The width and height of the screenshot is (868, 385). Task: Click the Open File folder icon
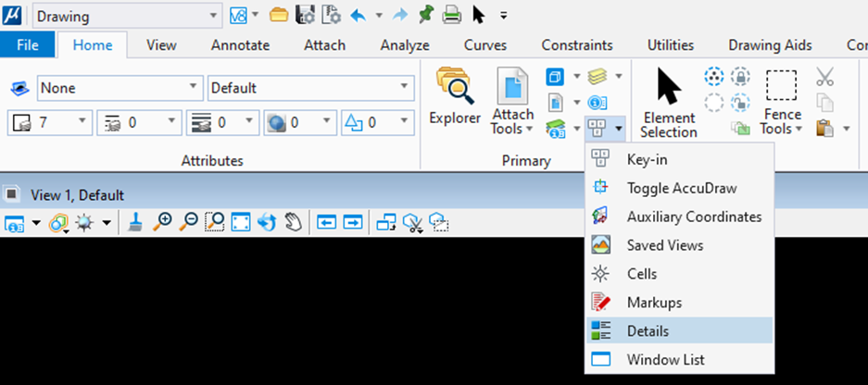(279, 16)
